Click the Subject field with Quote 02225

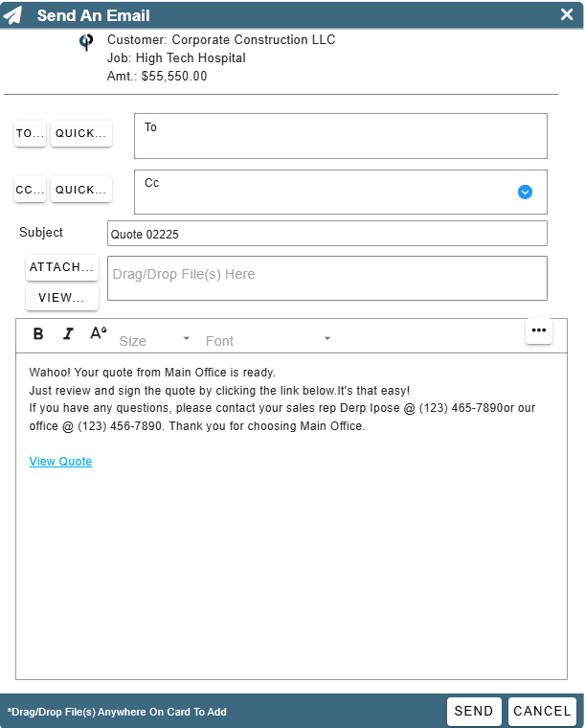[327, 234]
